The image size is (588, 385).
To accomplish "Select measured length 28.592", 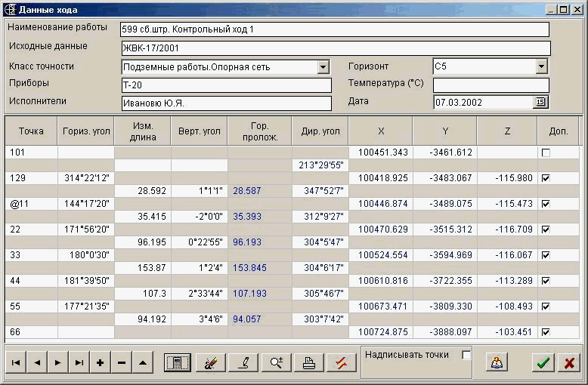I will pyautogui.click(x=143, y=191).
